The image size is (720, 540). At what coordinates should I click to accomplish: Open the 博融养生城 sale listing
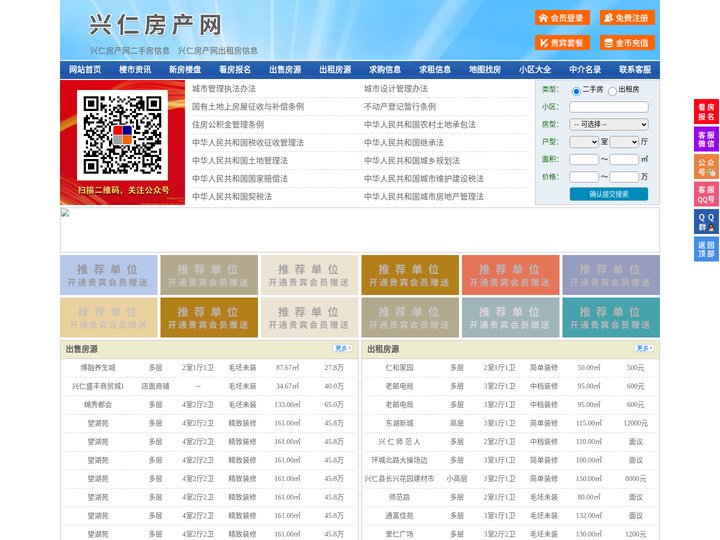(98, 368)
